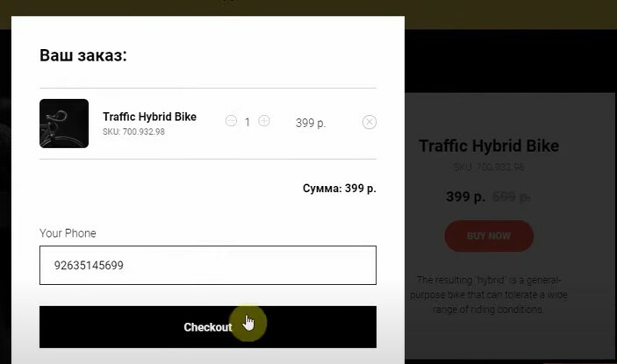The height and width of the screenshot is (364, 617).
Task: Increase bike quantity with plus icon
Action: coord(264,121)
